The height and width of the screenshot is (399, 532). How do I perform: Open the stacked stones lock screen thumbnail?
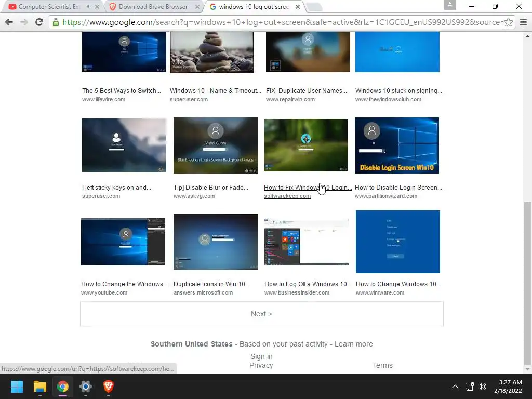point(212,52)
